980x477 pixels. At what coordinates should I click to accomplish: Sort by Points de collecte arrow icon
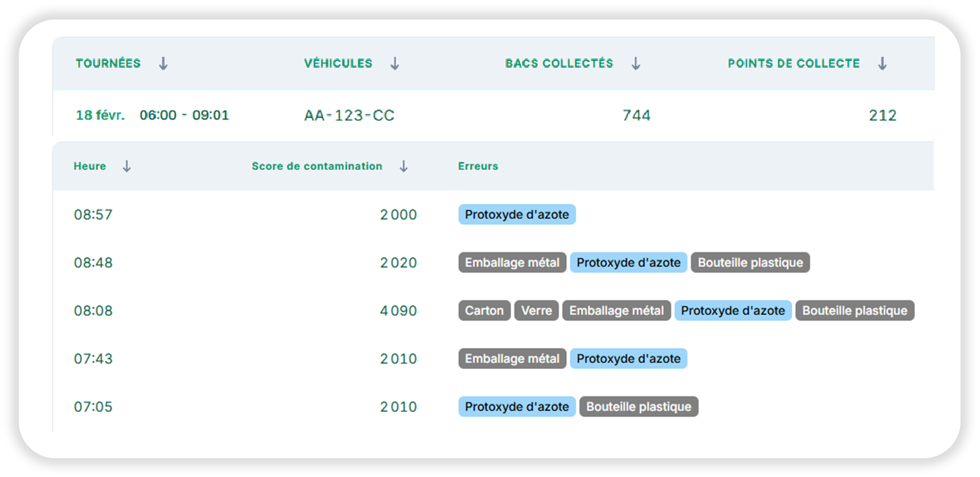883,64
